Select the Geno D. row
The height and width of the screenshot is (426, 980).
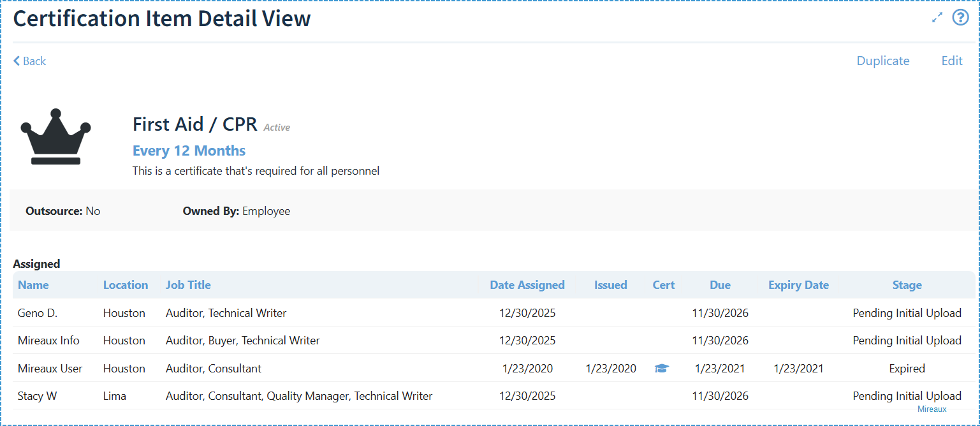pyautogui.click(x=38, y=313)
